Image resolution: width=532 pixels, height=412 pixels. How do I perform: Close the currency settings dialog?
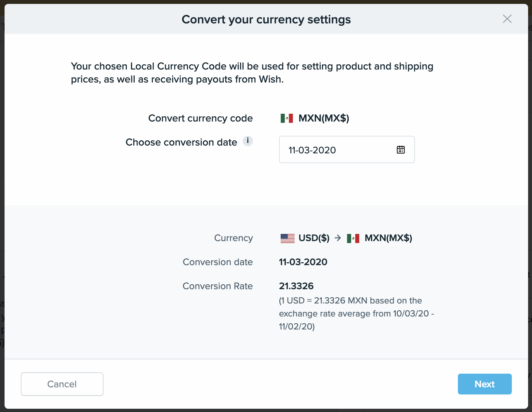pos(507,19)
